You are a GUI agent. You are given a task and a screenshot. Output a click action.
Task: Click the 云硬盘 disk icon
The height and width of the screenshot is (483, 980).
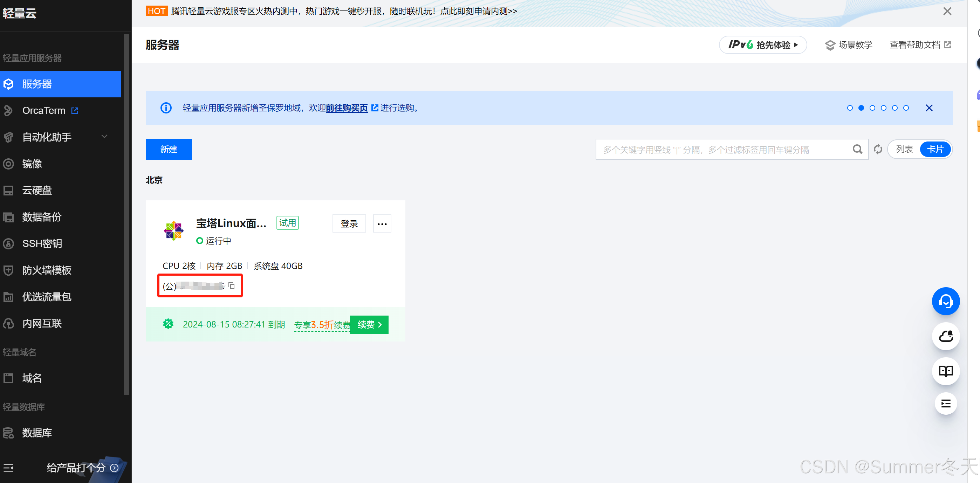[8, 190]
